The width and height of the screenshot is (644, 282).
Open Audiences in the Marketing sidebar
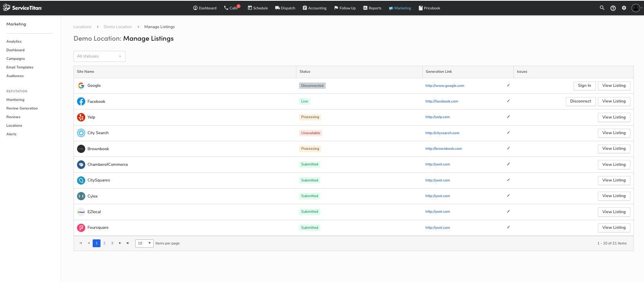15,76
